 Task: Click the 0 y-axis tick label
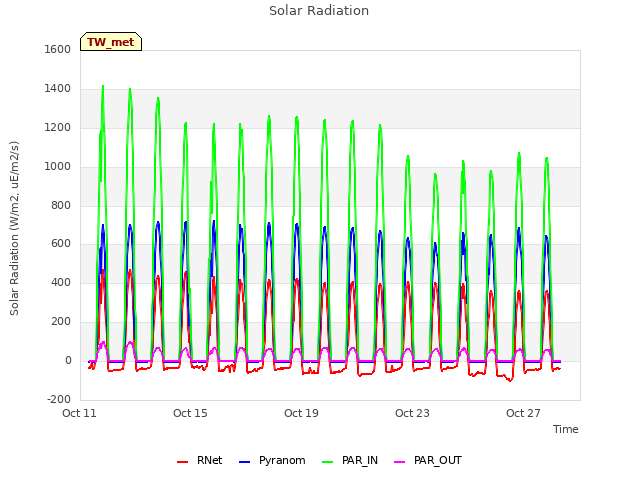(68, 360)
